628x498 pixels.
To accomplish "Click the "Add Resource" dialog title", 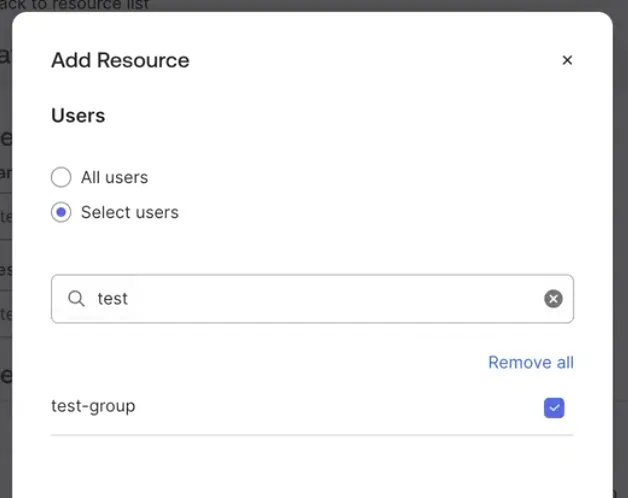I will point(120,60).
